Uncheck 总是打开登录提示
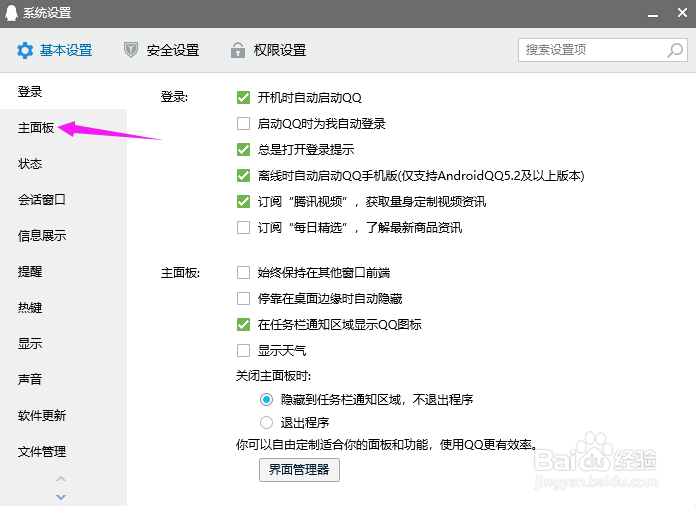This screenshot has height=506, width=696. pyautogui.click(x=243, y=150)
